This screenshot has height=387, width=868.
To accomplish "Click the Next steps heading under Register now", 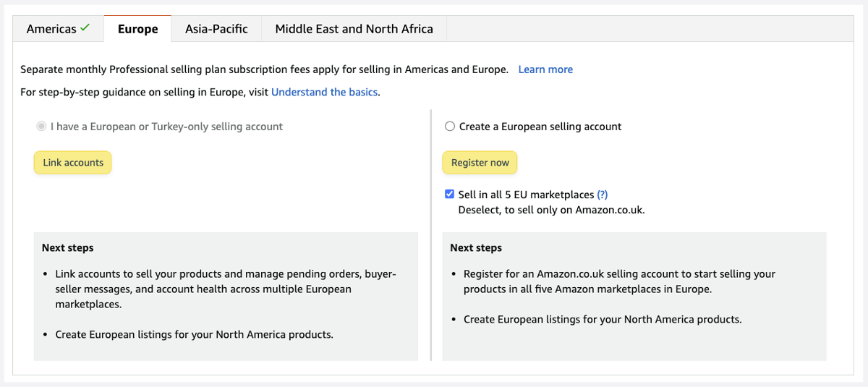I will [x=475, y=247].
